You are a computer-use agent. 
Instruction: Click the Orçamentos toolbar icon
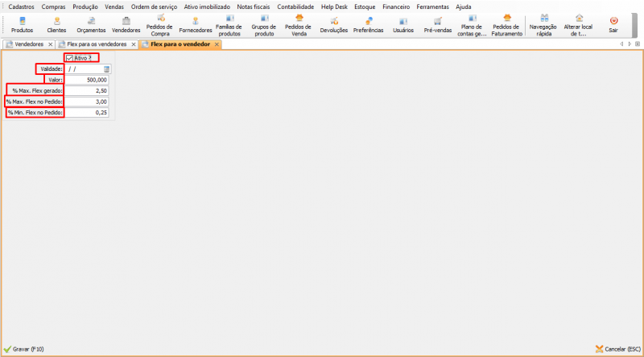91,23
